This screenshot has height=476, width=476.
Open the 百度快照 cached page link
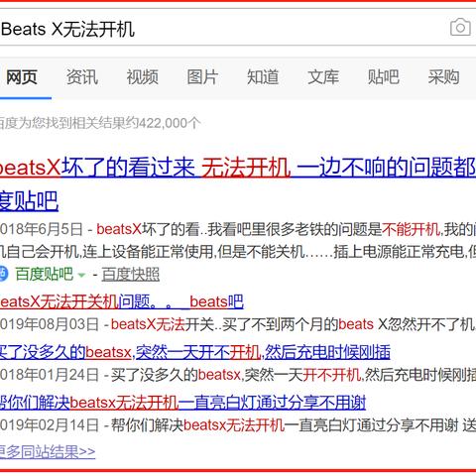pos(131,274)
